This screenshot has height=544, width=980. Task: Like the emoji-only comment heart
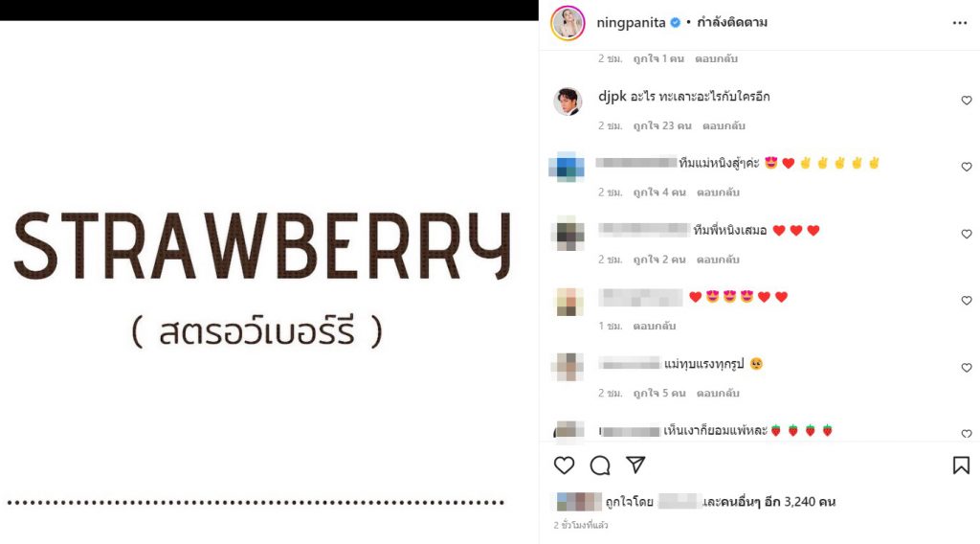pos(967,301)
